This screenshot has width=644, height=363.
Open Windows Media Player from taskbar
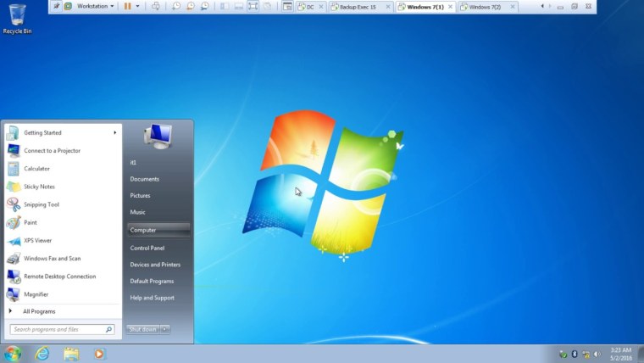[x=100, y=354]
